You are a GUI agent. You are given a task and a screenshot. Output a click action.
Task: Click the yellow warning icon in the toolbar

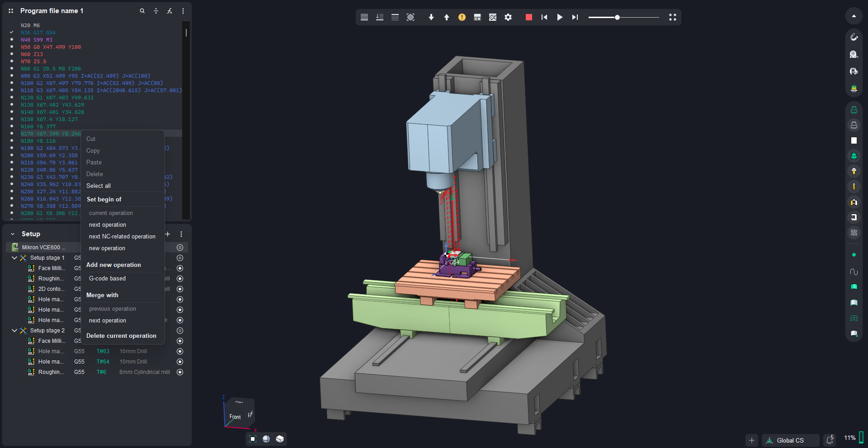point(462,17)
